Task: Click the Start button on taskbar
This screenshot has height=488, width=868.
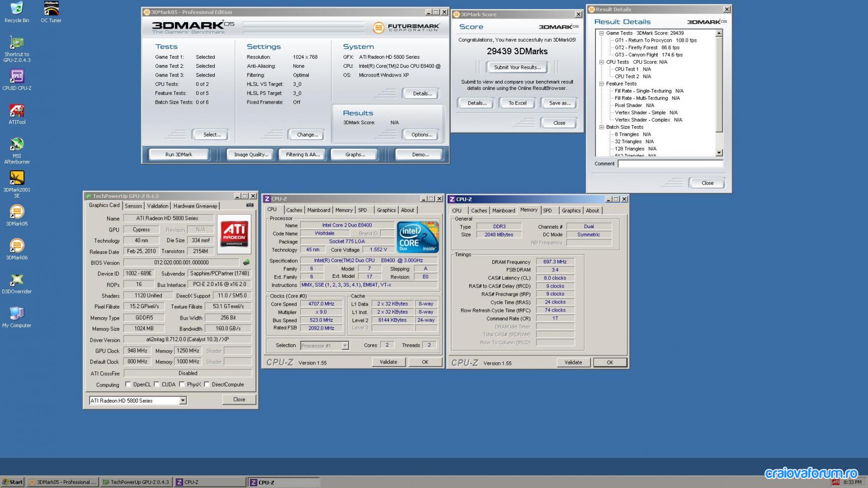Action: (12, 482)
